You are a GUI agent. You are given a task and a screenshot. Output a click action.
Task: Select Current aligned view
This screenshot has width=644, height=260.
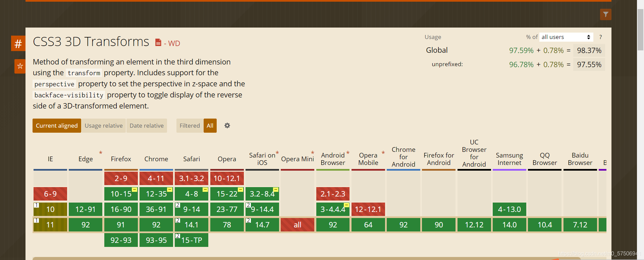click(57, 126)
